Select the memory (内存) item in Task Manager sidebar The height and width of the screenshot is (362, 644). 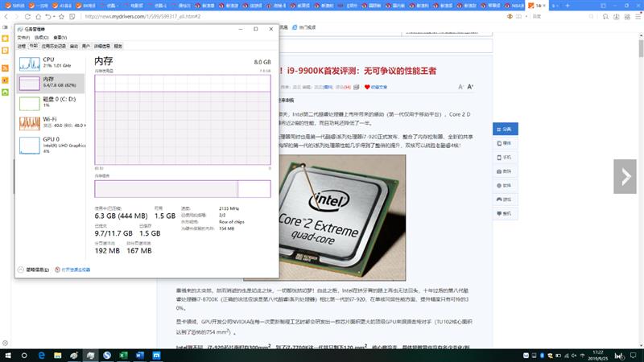[51, 84]
